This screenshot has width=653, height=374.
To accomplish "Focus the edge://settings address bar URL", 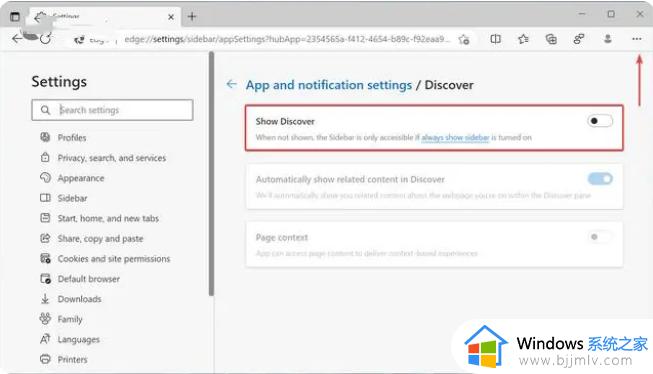I will click(x=287, y=39).
